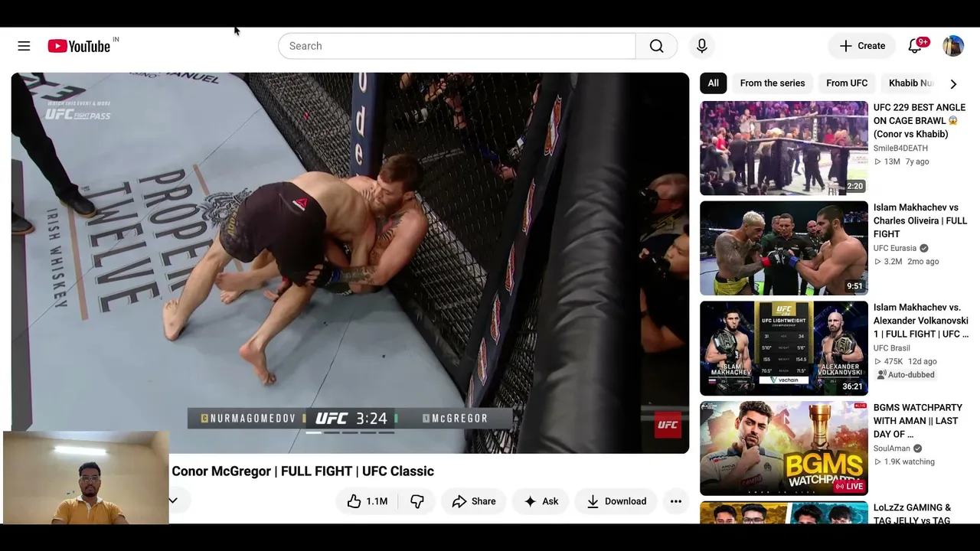
Task: Open BGMS Watchparty live thumbnail
Action: coord(784,448)
